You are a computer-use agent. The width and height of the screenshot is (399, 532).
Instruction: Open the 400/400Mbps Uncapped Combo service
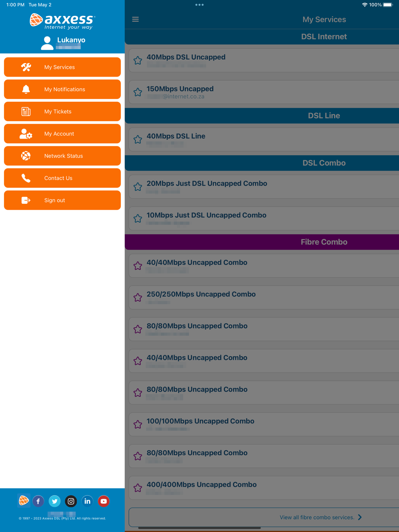coord(264,488)
